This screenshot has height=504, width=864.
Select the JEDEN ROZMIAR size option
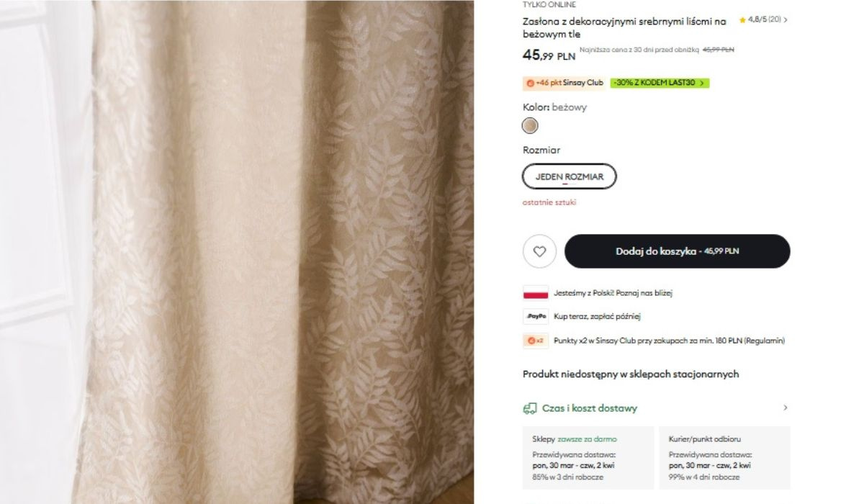[569, 176]
